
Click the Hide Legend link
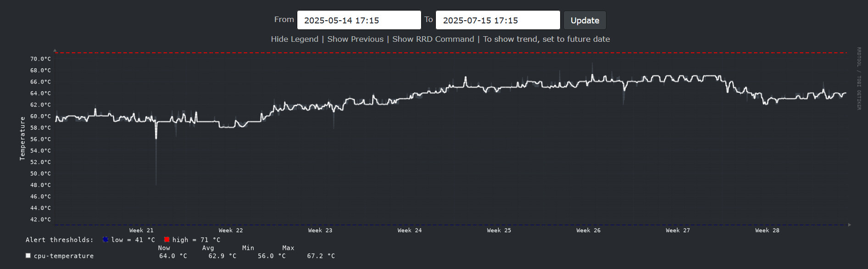tap(295, 39)
